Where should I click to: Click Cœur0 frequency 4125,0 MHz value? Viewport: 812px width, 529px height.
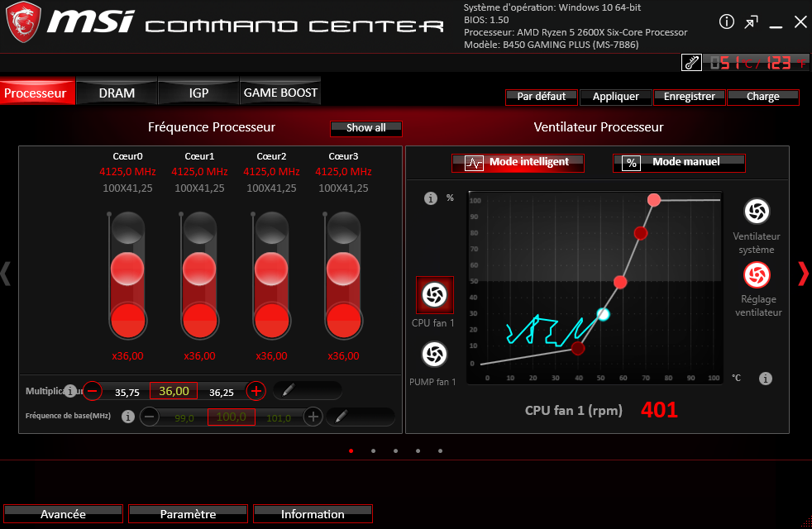tap(127, 171)
